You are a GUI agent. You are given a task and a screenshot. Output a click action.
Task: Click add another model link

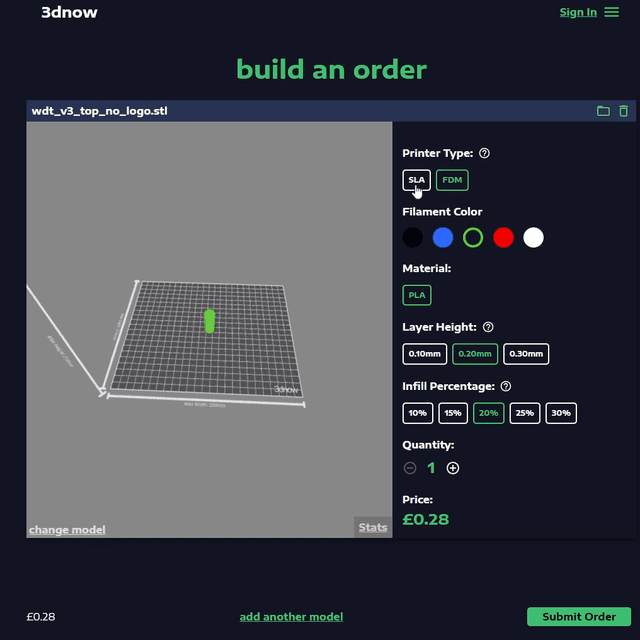click(x=291, y=616)
